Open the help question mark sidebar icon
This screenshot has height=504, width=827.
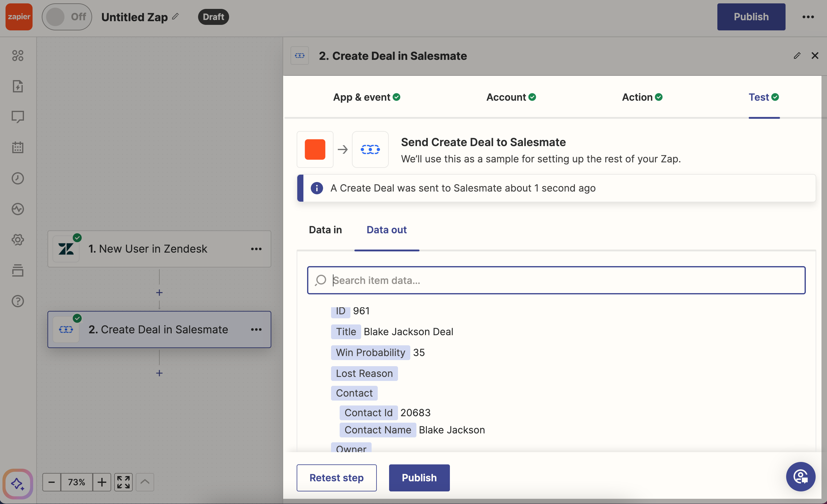click(18, 301)
